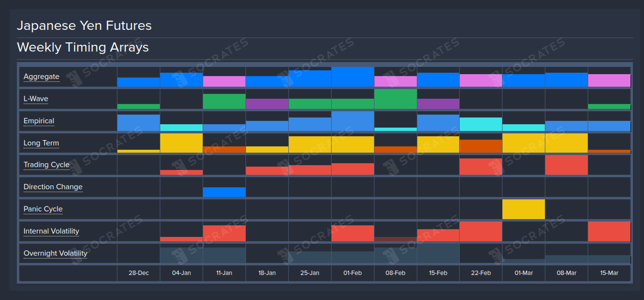Select the 15-Mar date column label

click(x=609, y=273)
